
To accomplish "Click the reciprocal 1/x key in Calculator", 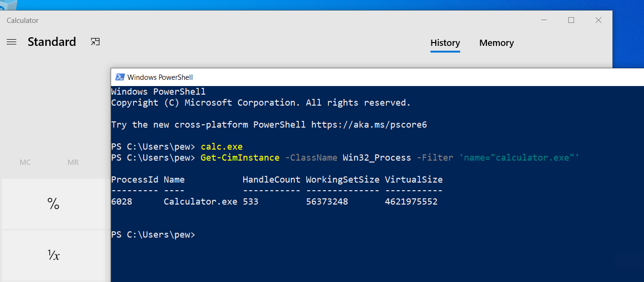I will coord(53,256).
